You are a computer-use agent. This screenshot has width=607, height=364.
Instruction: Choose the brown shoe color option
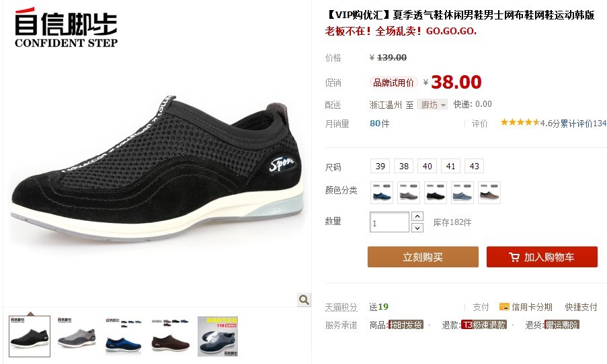click(489, 193)
